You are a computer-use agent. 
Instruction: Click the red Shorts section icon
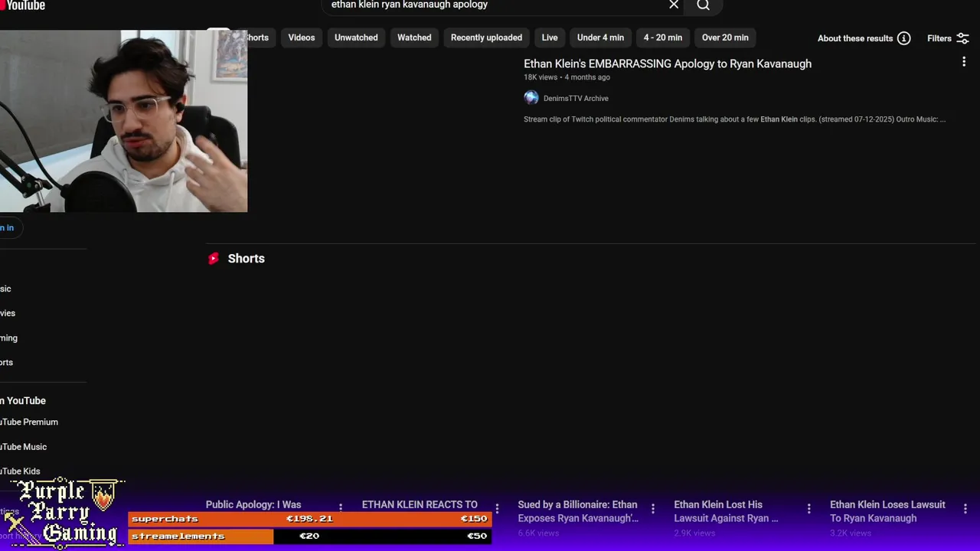pos(214,259)
